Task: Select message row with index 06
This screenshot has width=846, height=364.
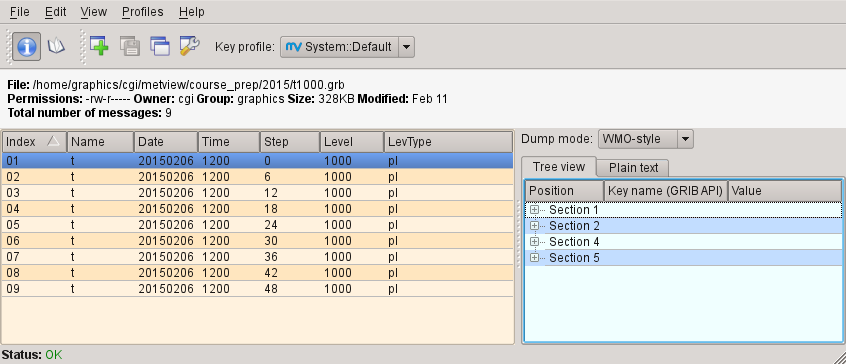Action: coord(257,241)
